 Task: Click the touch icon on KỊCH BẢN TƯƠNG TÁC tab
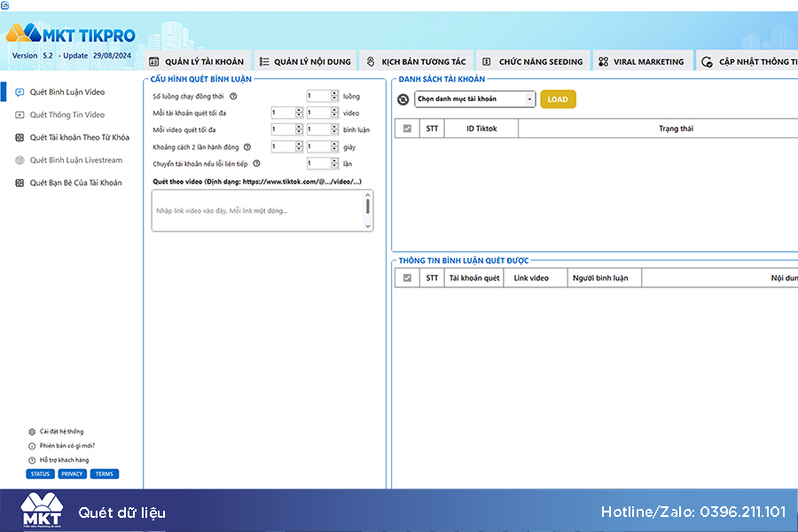coord(371,61)
